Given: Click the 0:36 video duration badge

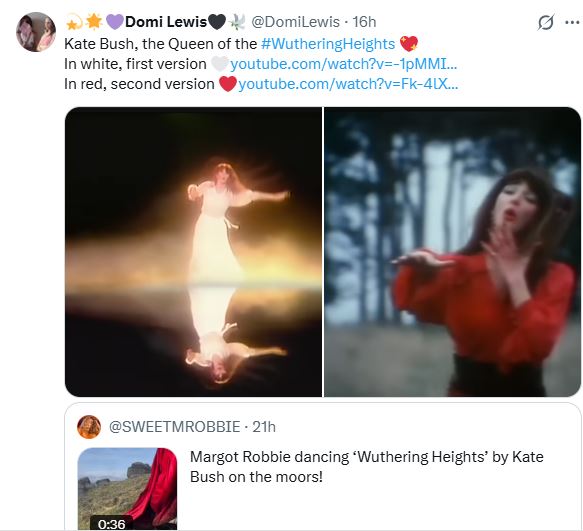Looking at the screenshot, I should (x=112, y=524).
